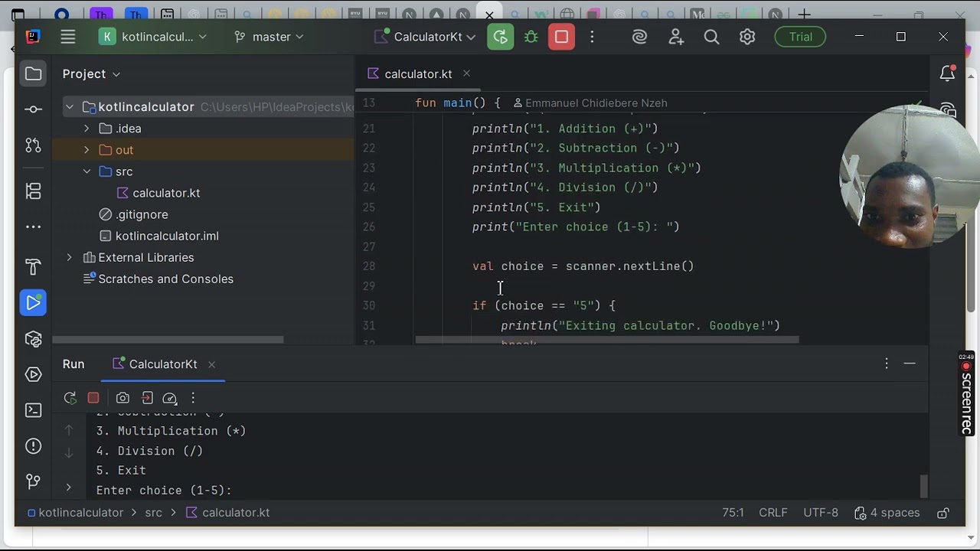Open the Terminal tool window icon
Screen dimensions: 980x551
pos(33,410)
